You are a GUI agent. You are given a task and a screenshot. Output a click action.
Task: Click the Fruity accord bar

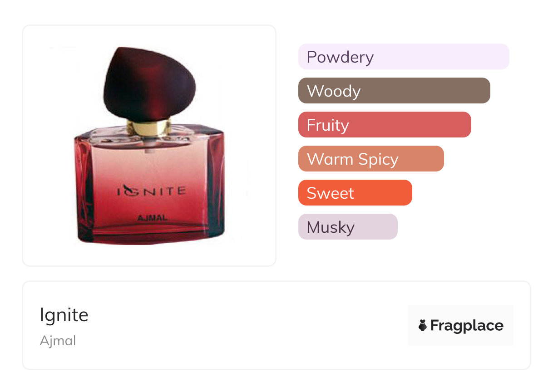click(x=385, y=125)
